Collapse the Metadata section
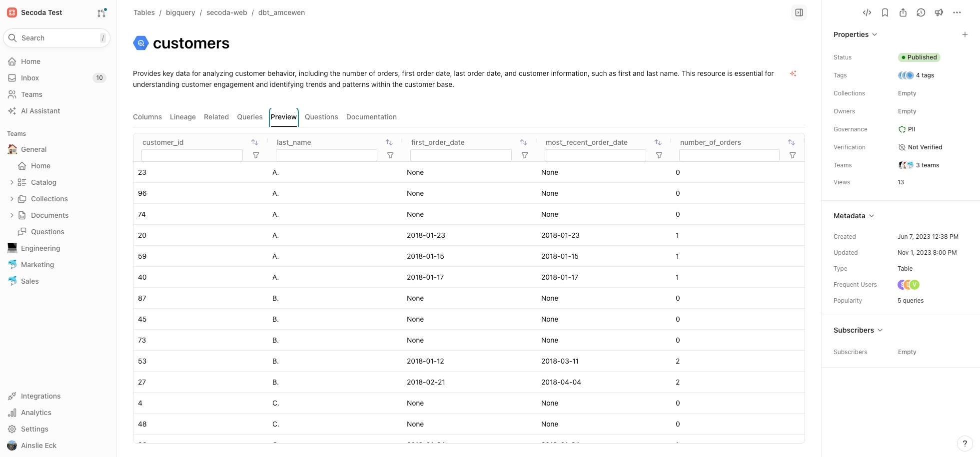This screenshot has width=980, height=457. [872, 216]
